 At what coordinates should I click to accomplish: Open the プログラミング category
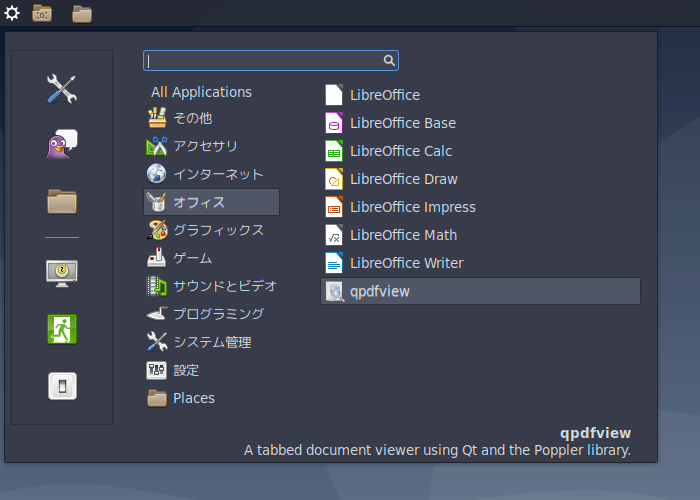[x=211, y=314]
